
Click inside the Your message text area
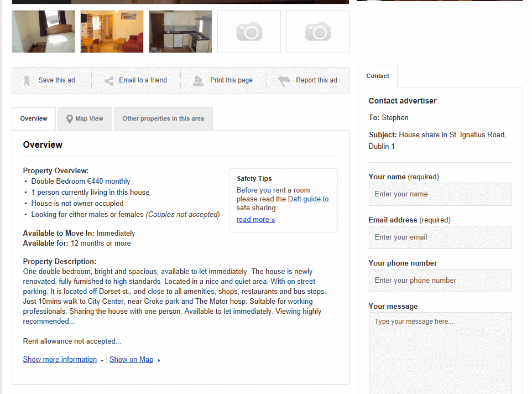440,353
